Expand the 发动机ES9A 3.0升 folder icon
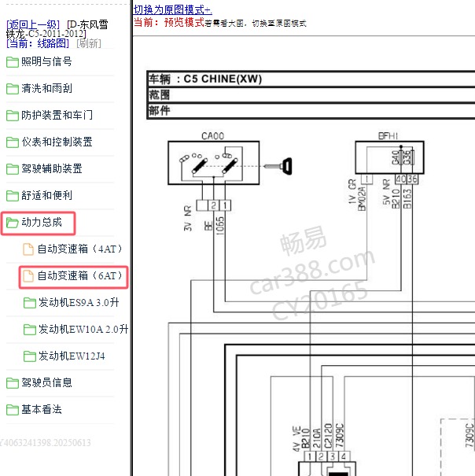This screenshot has width=475, height=476. pyautogui.click(x=30, y=303)
